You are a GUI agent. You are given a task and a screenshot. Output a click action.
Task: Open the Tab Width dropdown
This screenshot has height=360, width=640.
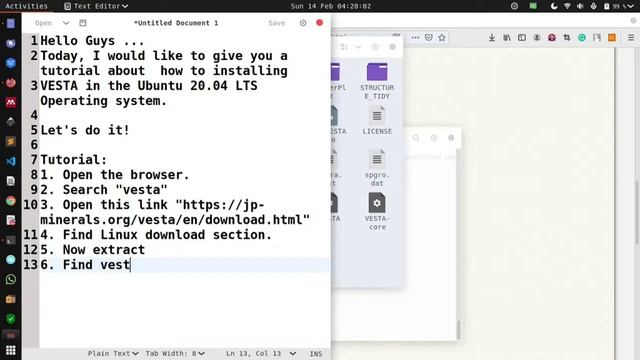coord(175,353)
